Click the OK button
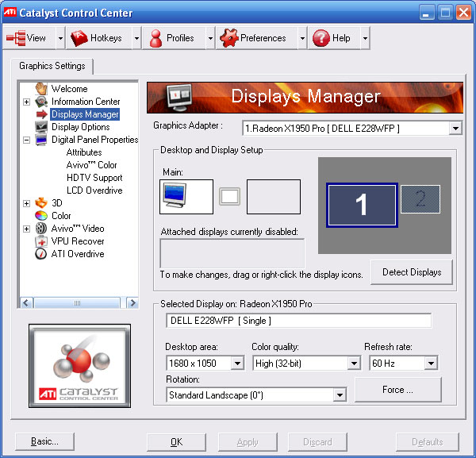Image resolution: width=476 pixels, height=458 pixels. 176,442
